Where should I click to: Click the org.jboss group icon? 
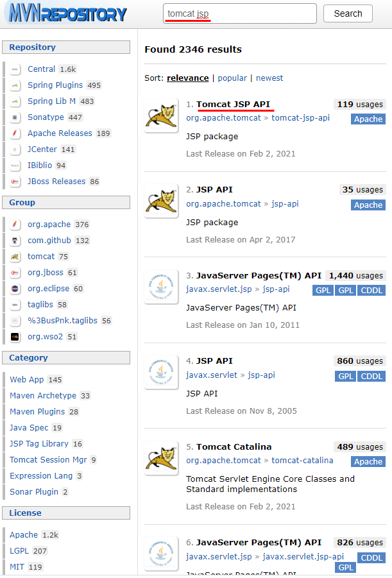point(15,273)
